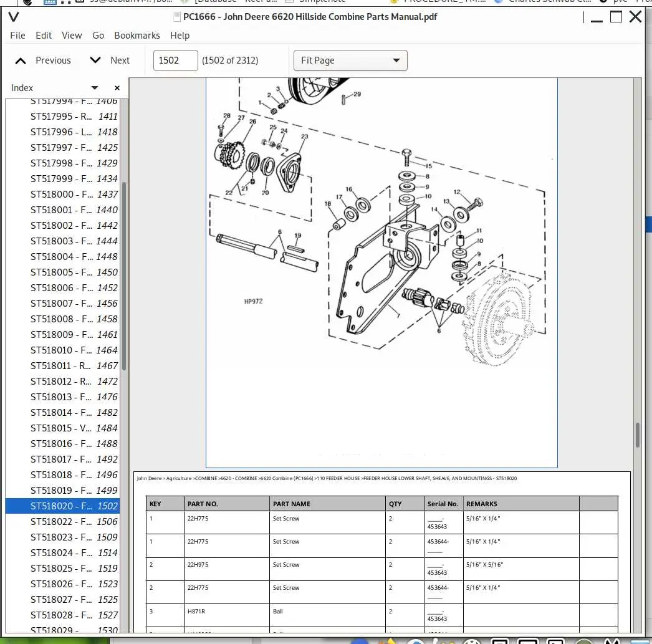Select index entry ST518014 page 1482
This screenshot has height=644, width=652.
(x=62, y=413)
